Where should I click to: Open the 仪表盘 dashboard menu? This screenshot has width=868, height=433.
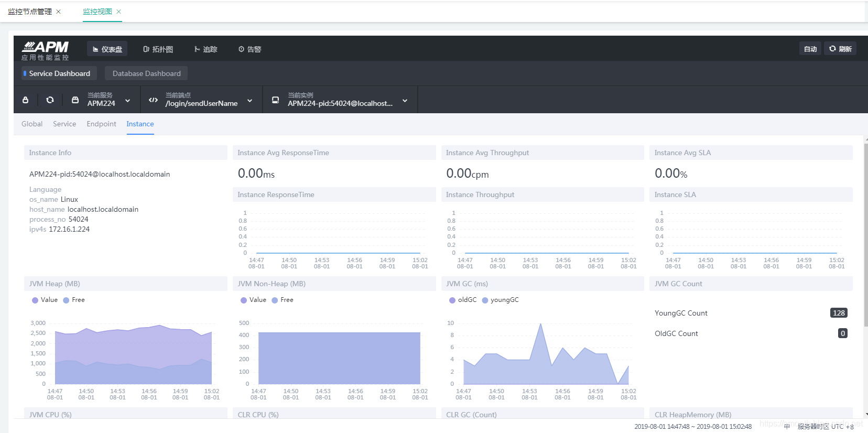pyautogui.click(x=107, y=49)
